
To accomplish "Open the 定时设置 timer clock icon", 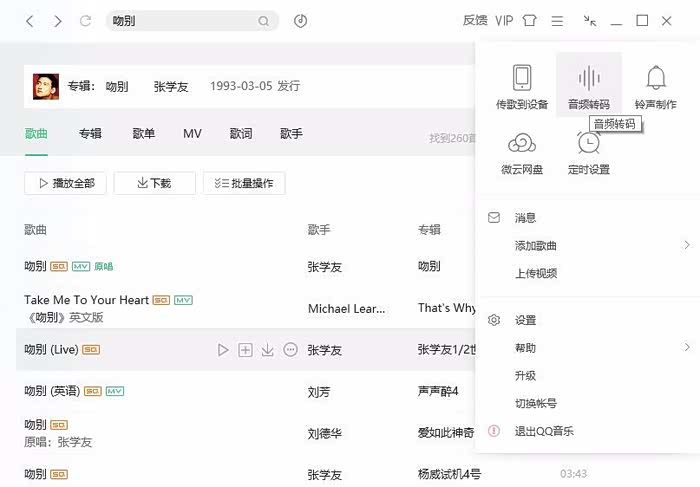I will (588, 144).
